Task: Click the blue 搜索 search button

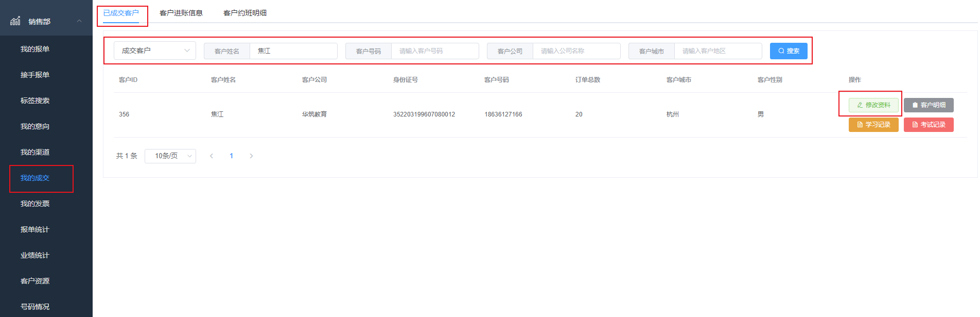Action: pos(788,51)
